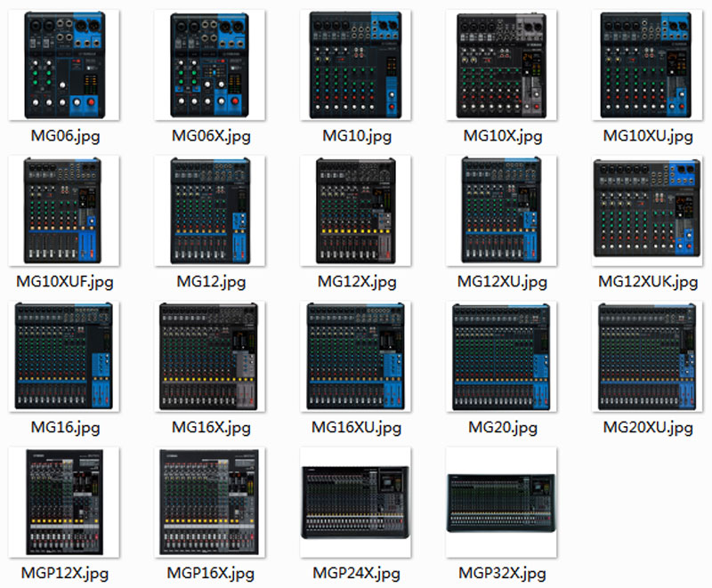
Task: Click the MG06X.jpg image thumbnail
Action: tap(210, 65)
